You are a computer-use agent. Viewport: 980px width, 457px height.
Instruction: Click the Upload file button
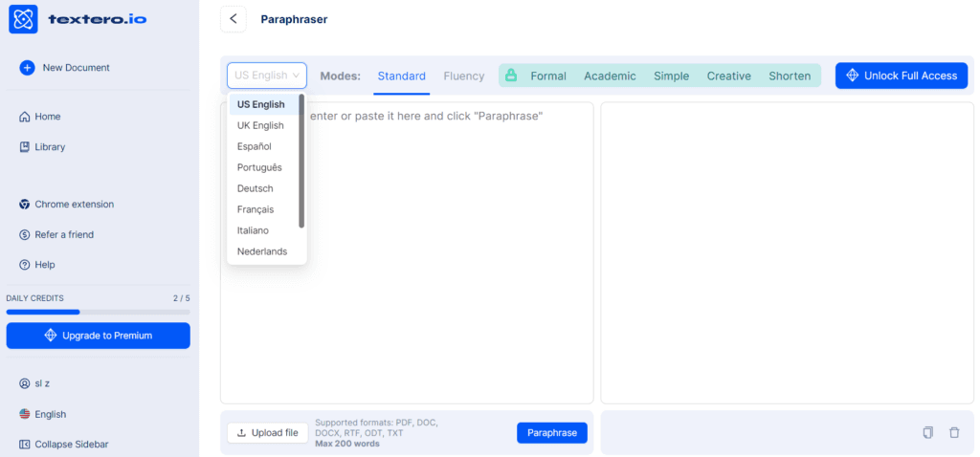tap(268, 433)
